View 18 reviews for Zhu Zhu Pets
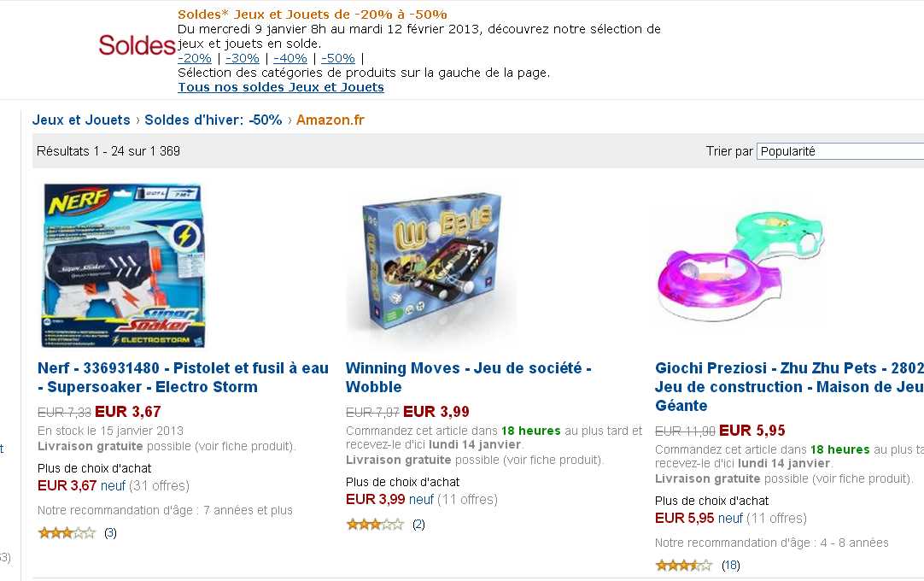Screen dimensions: 924x581 point(730,565)
